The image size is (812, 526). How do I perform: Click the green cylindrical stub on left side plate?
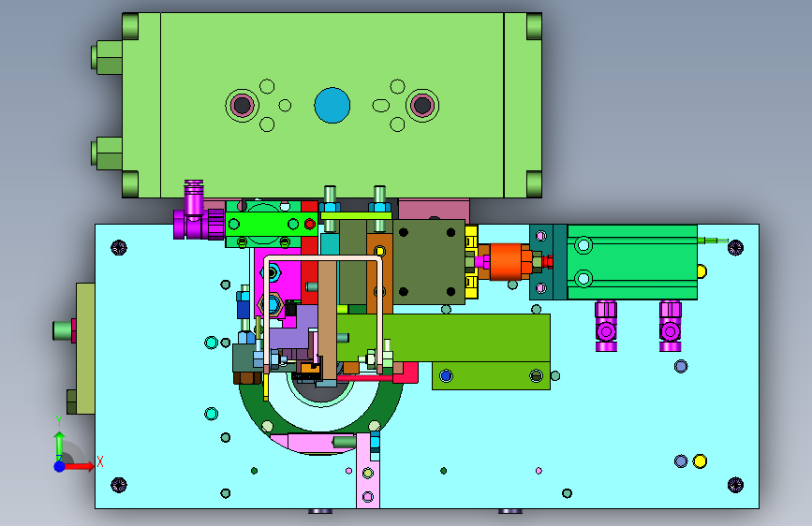coord(63,330)
